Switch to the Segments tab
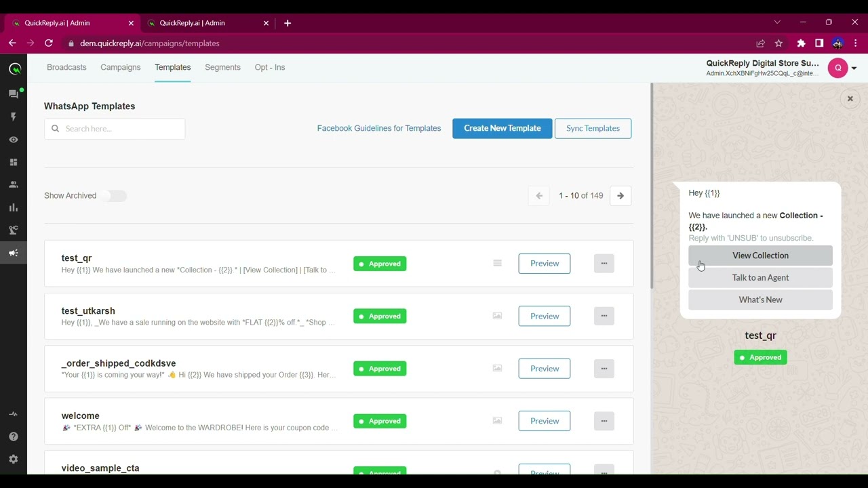 [222, 67]
